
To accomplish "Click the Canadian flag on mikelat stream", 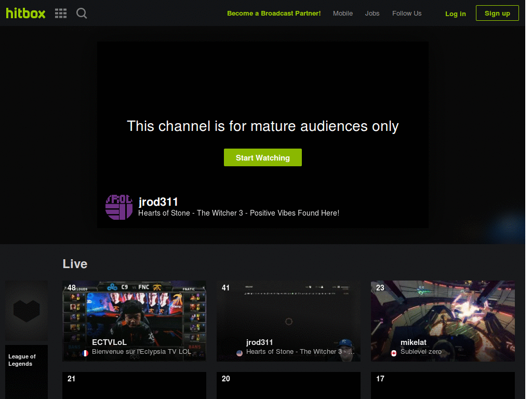I will point(394,353).
